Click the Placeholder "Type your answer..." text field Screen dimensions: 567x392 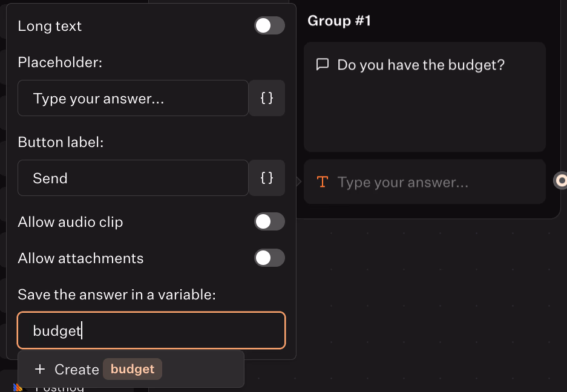(133, 98)
